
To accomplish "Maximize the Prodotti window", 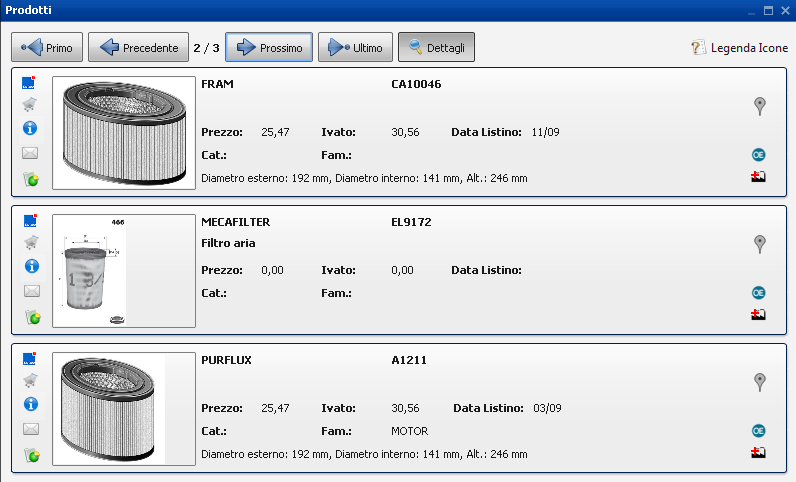I will pos(769,10).
